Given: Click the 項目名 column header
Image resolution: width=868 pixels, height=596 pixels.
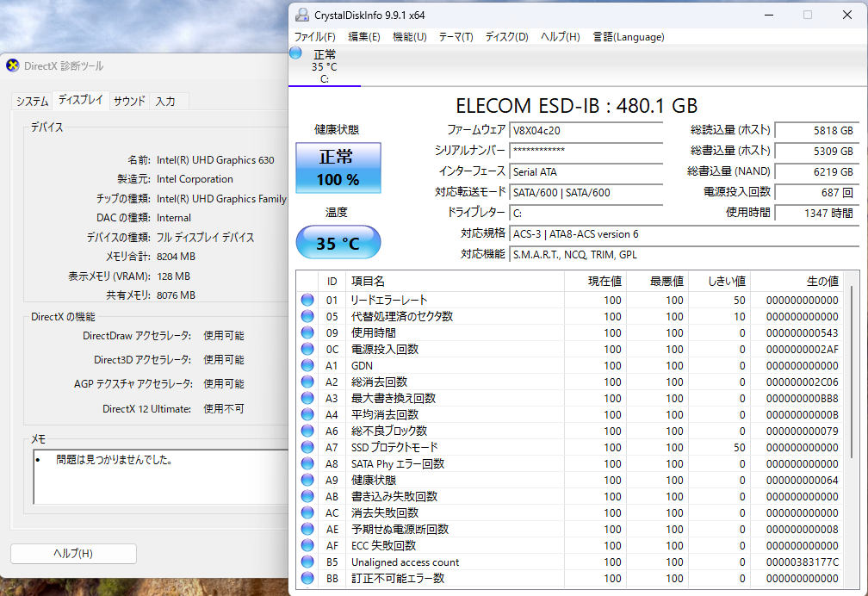Looking at the screenshot, I should click(455, 282).
